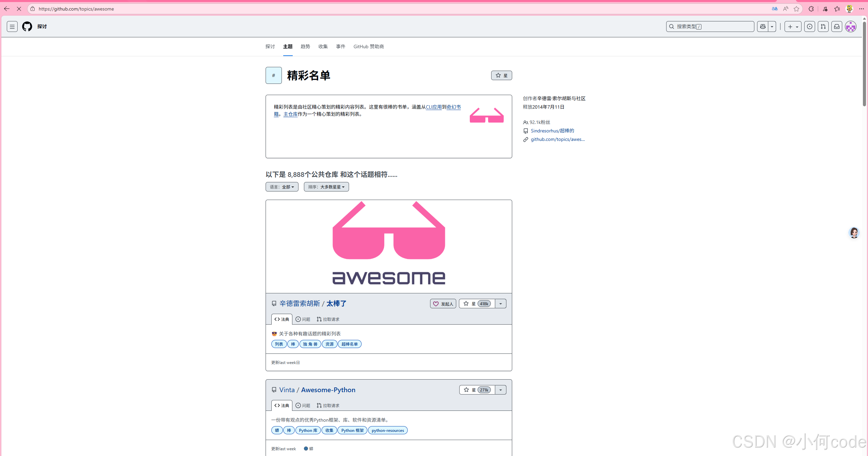
Task: Expand the language filter dropdown
Action: point(282,187)
